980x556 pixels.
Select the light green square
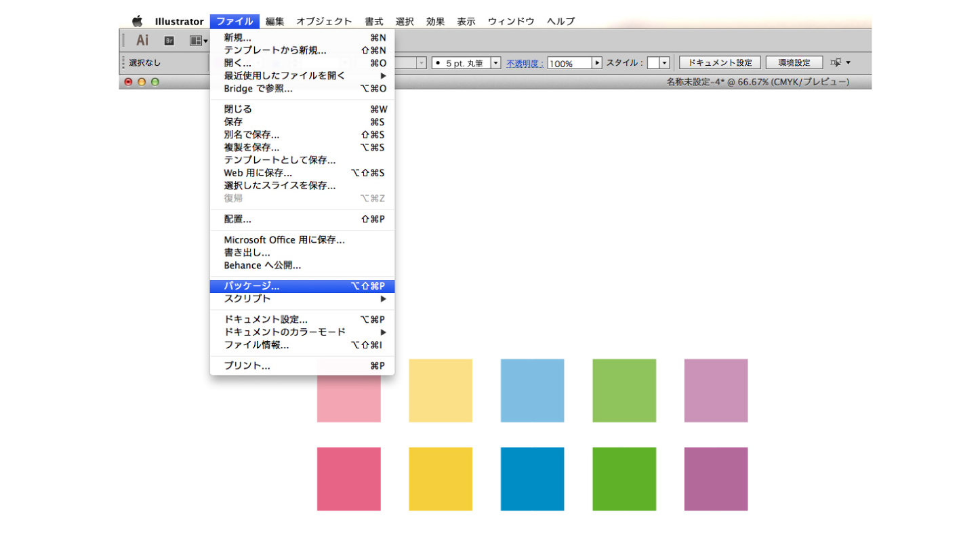click(x=624, y=391)
